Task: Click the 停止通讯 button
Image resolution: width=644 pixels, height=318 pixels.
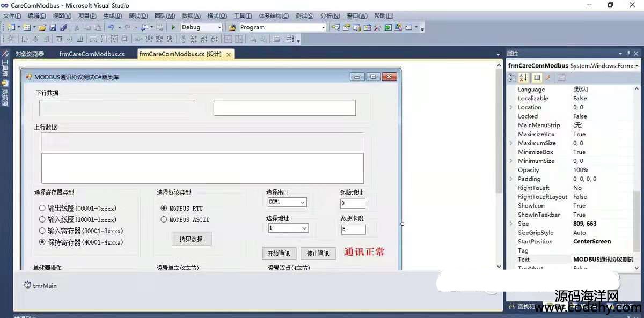Action: pyautogui.click(x=318, y=253)
